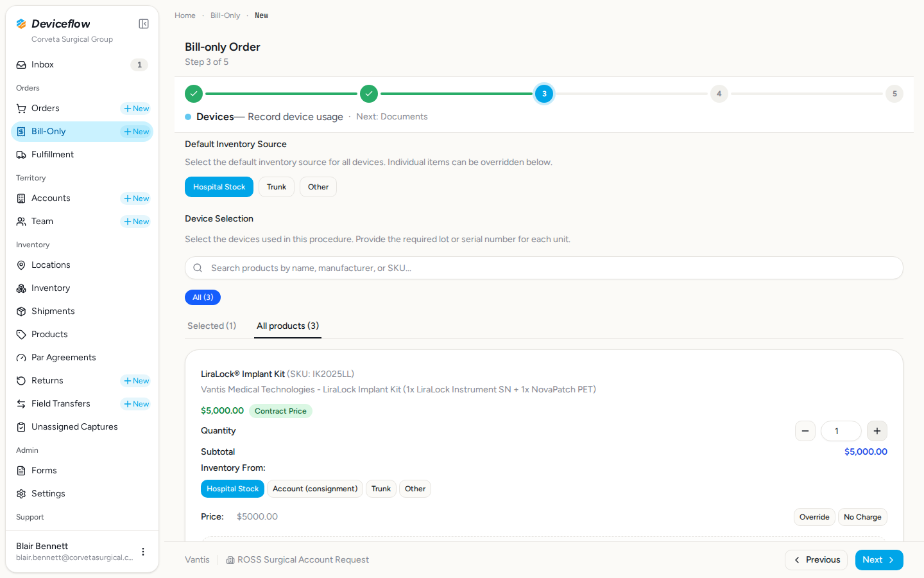This screenshot has width=924, height=578.
Task: Jump to step 5 in progress bar
Action: click(894, 94)
